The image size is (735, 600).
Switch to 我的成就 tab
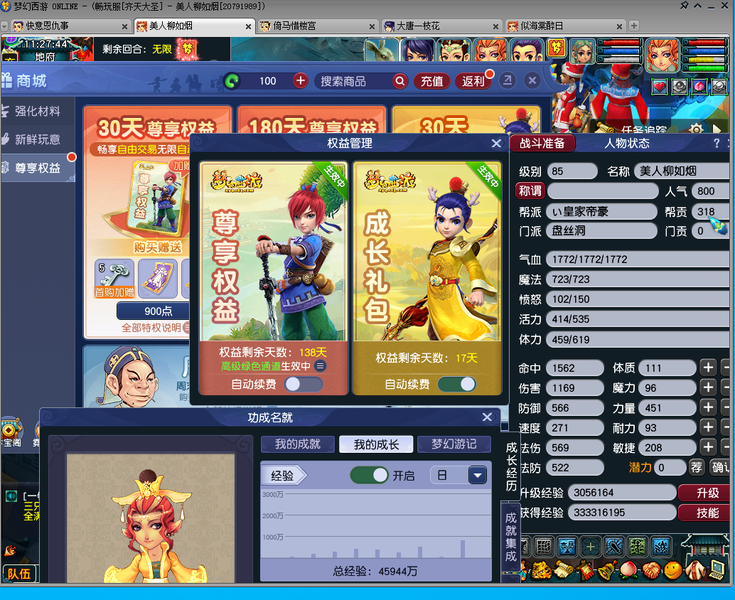click(x=298, y=444)
